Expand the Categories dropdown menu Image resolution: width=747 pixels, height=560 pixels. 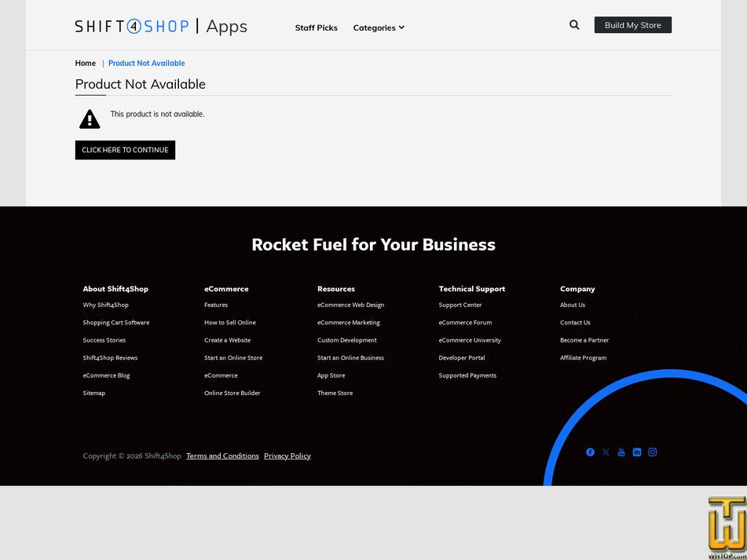click(379, 27)
